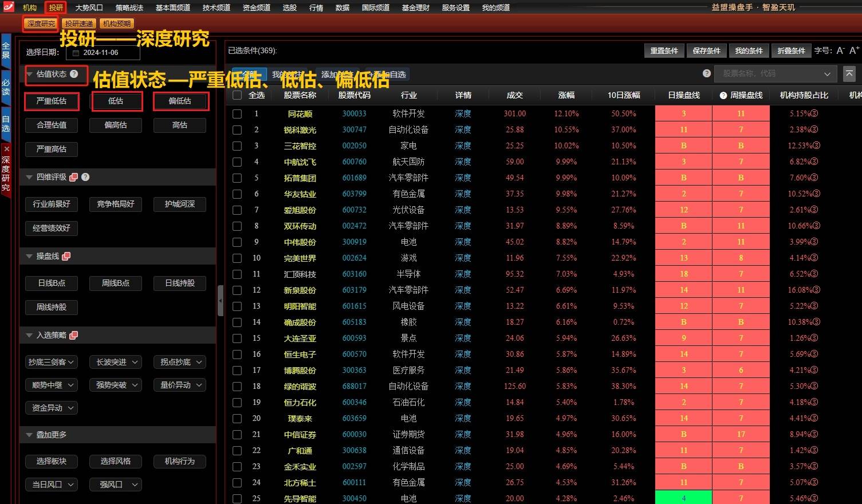Click circled 3 icon in 同花顺 row
Viewport: 862px width, 504px height.
click(x=814, y=113)
